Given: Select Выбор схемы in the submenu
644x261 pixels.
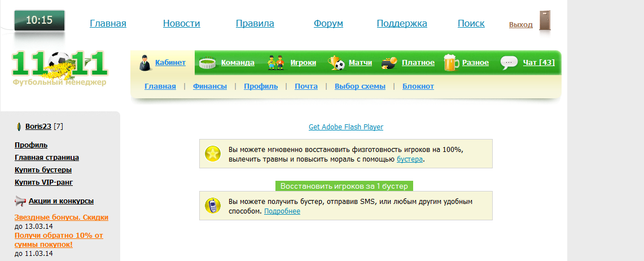Looking at the screenshot, I should (x=360, y=86).
